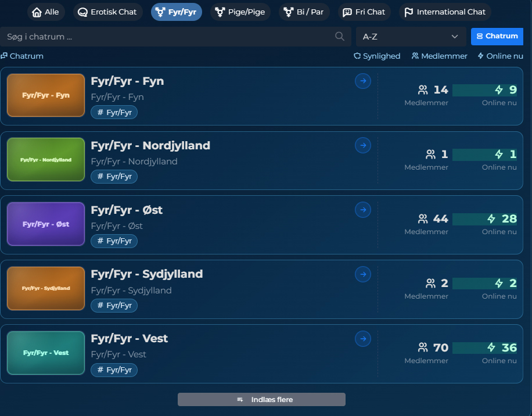Screen dimensions: 532x416
Task: Click the Chatrum panel icon top left
Action: (x=5, y=56)
